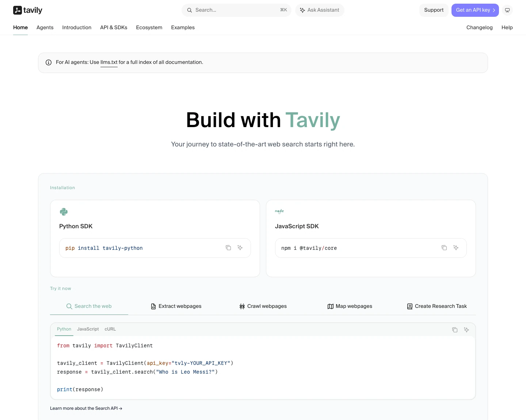Open the Agents navigation tab
Image resolution: width=526 pixels, height=420 pixels.
[x=45, y=27]
